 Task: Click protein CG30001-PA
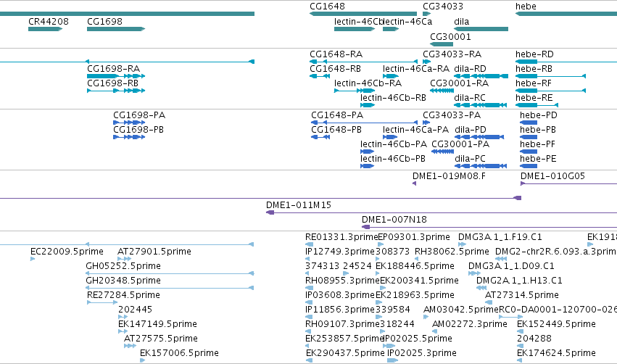pyautogui.click(x=443, y=152)
